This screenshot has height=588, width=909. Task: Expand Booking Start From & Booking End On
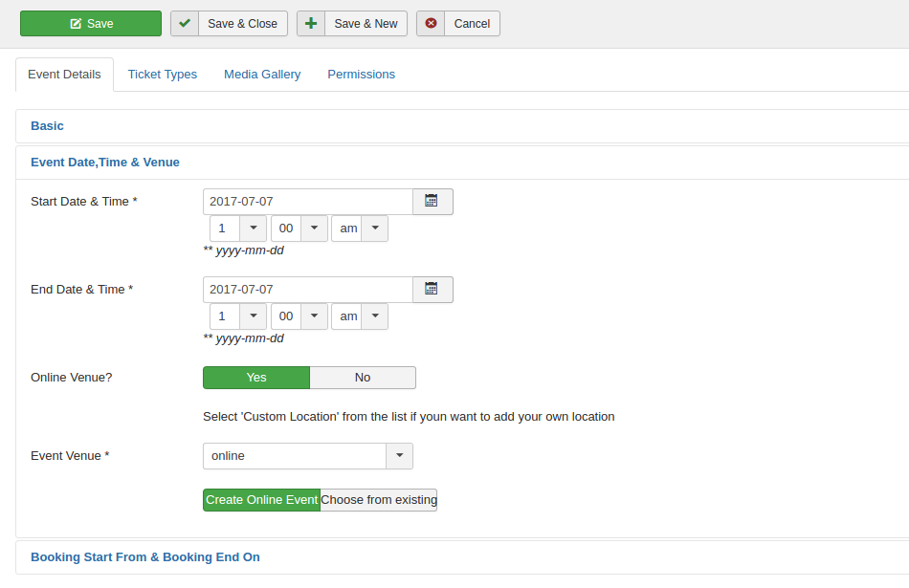145,557
